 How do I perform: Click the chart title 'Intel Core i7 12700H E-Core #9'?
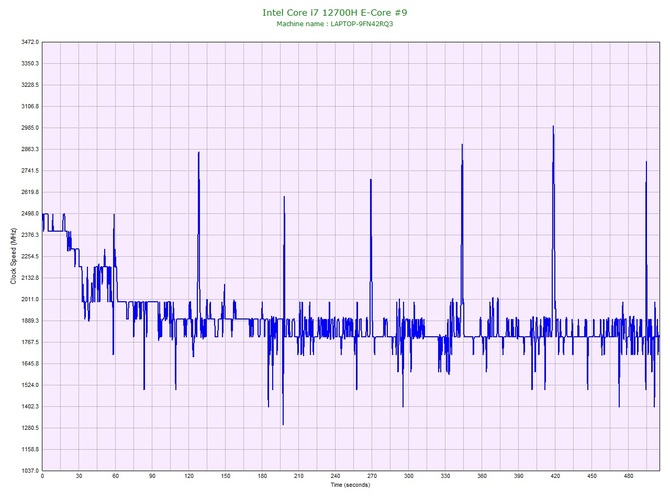click(335, 12)
